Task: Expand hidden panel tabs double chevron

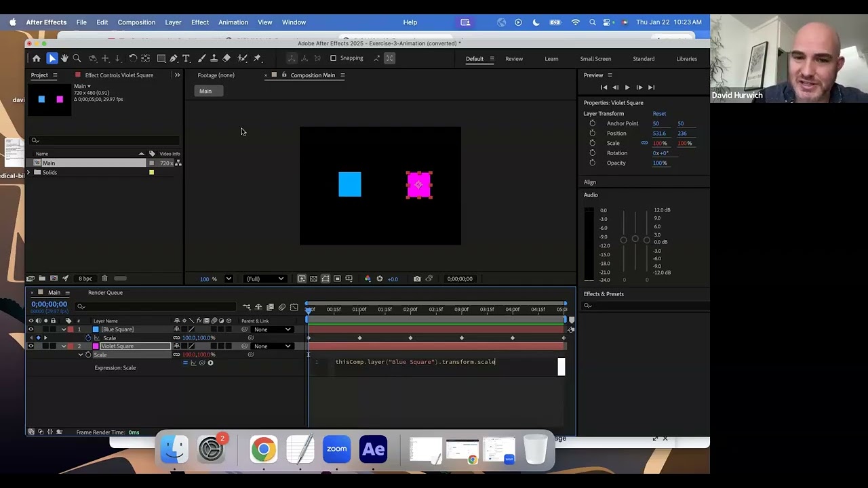Action: click(177, 75)
